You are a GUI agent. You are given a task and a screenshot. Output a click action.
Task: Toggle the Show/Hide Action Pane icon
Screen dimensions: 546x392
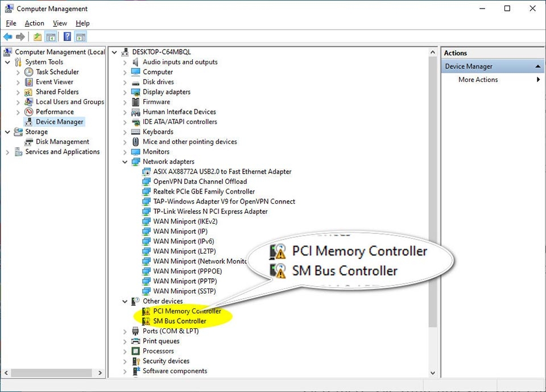tap(80, 36)
